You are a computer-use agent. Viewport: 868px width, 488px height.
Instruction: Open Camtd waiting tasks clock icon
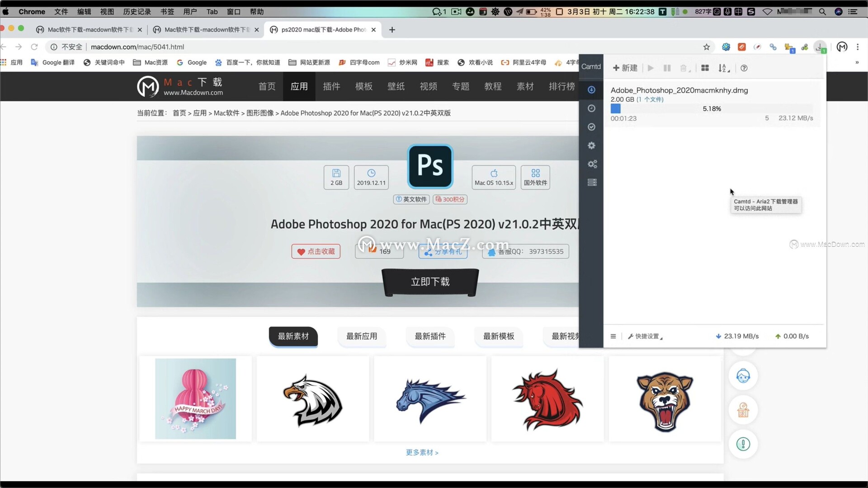591,108
